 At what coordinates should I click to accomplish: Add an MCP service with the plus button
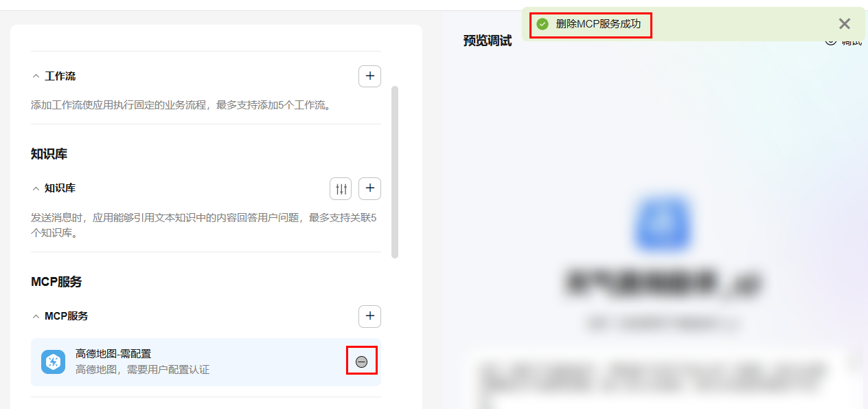[369, 316]
